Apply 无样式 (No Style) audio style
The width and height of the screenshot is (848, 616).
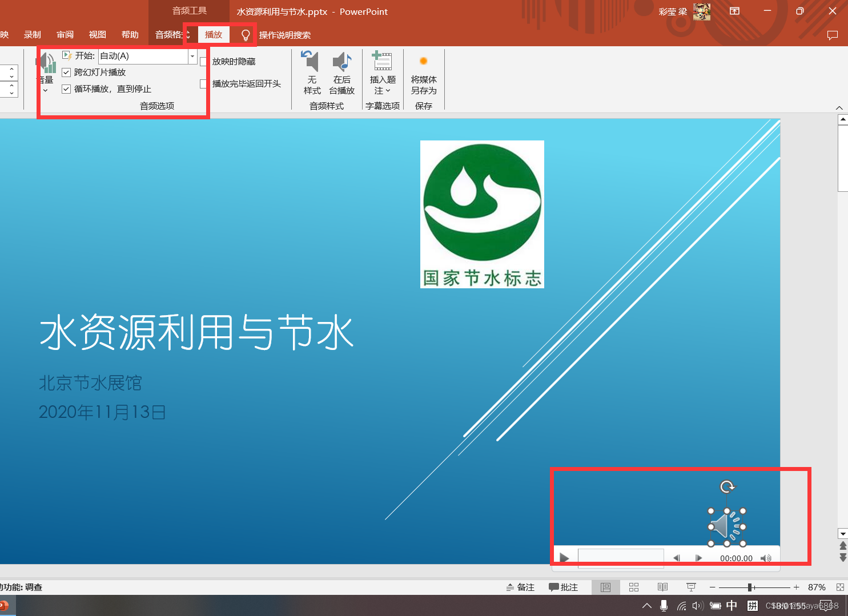click(x=312, y=73)
